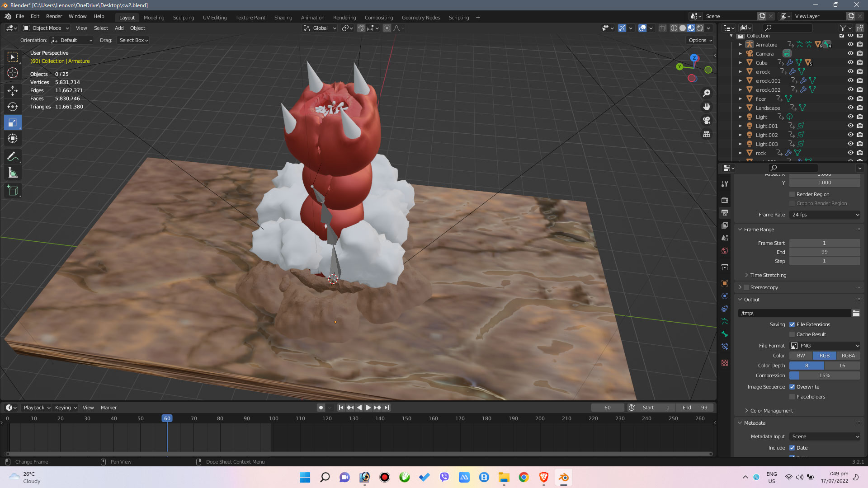The height and width of the screenshot is (488, 868).
Task: Toggle the Date metadata checkbox
Action: pos(792,448)
